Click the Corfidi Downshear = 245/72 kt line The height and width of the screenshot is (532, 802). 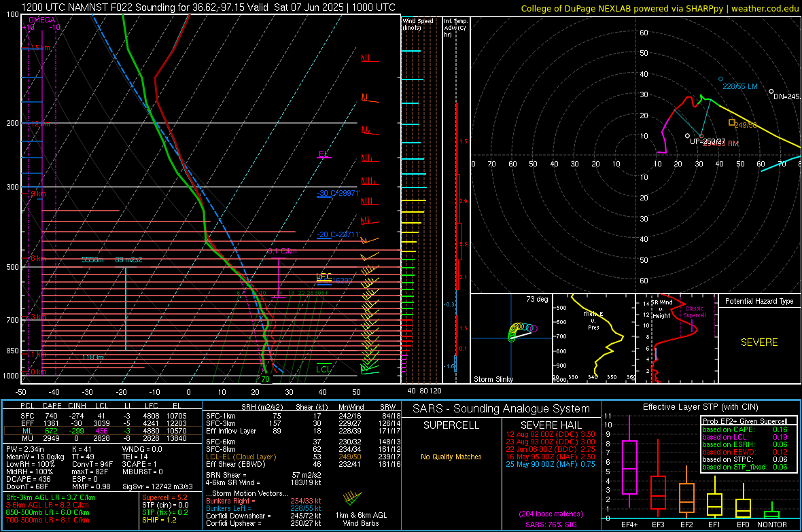264,516
